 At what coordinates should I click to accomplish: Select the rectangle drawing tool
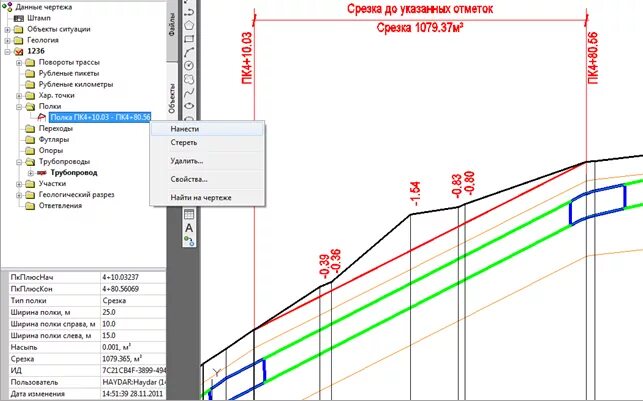[x=189, y=39]
